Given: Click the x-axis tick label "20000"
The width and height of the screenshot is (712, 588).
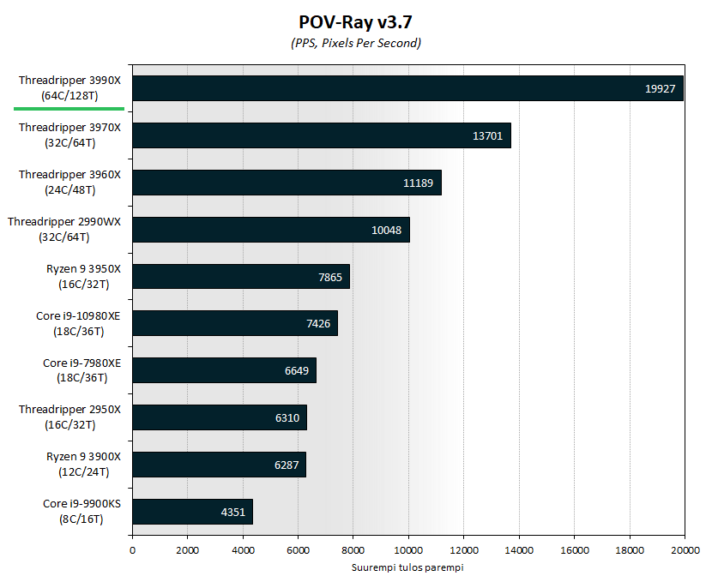Looking at the screenshot, I should (x=685, y=550).
